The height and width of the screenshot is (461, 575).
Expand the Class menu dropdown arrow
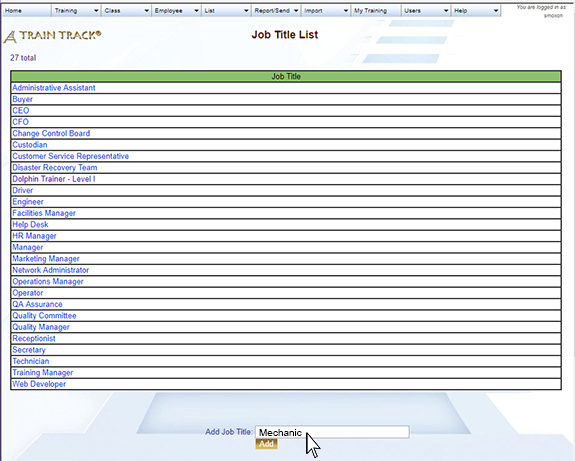pos(146,11)
